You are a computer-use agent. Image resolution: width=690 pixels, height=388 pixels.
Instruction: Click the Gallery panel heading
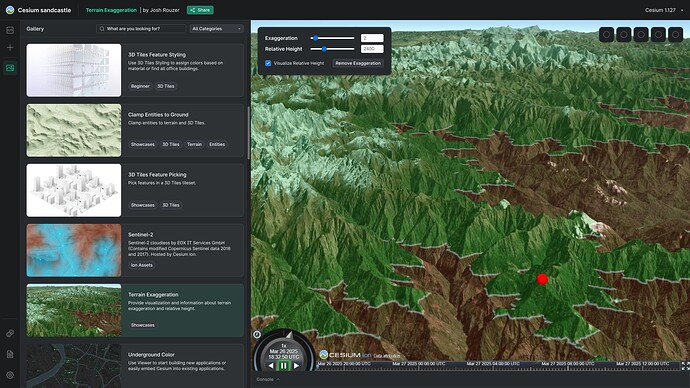pyautogui.click(x=35, y=29)
